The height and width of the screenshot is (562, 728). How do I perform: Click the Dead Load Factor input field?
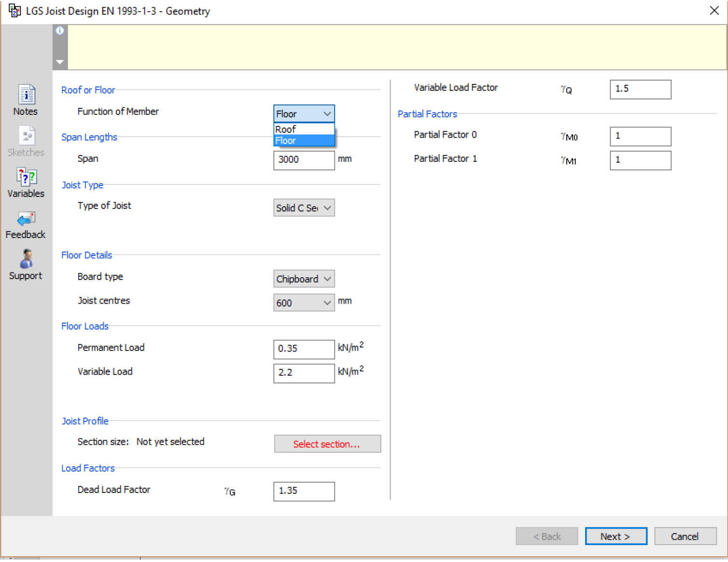click(304, 491)
